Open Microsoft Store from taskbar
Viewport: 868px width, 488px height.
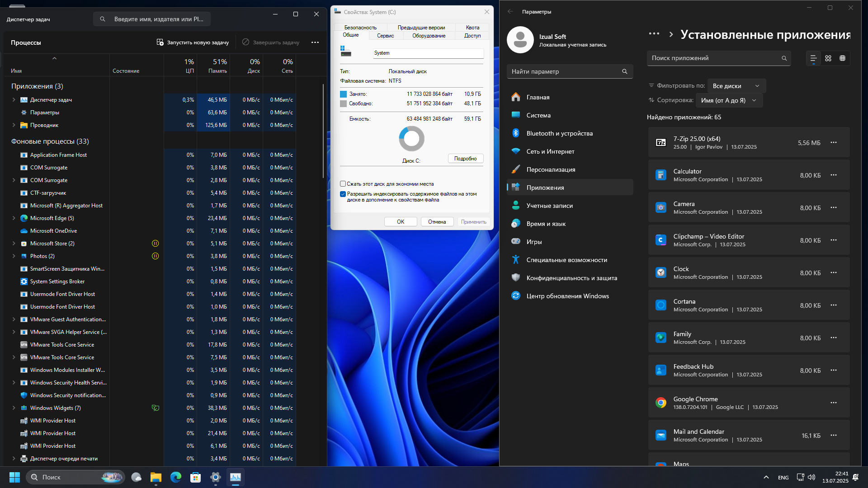[196, 477]
